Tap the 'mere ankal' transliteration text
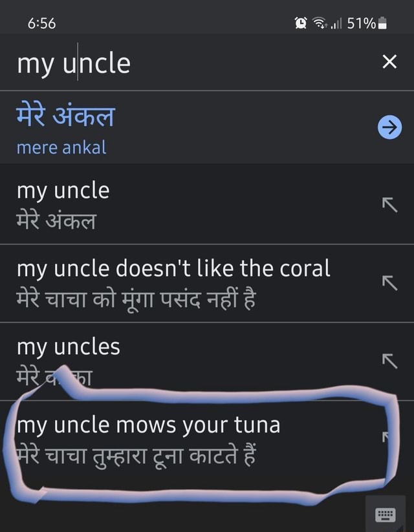This screenshot has height=532, width=414. [x=60, y=147]
